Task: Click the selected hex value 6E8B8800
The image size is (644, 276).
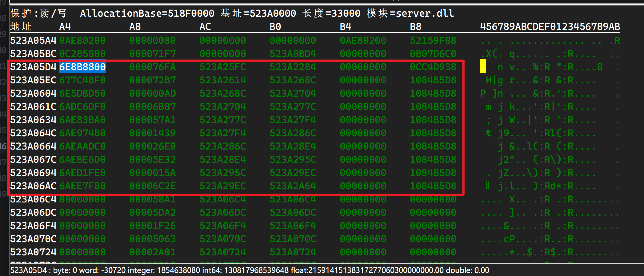Action: point(82,67)
